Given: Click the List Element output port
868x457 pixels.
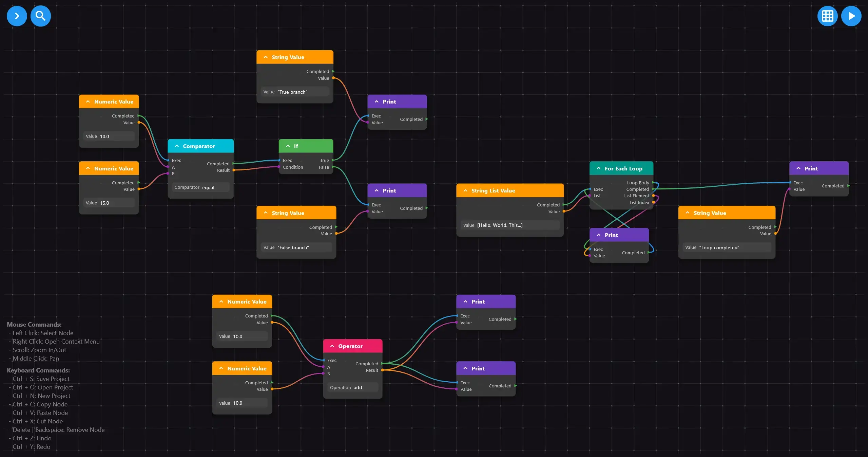Looking at the screenshot, I should pos(653,196).
